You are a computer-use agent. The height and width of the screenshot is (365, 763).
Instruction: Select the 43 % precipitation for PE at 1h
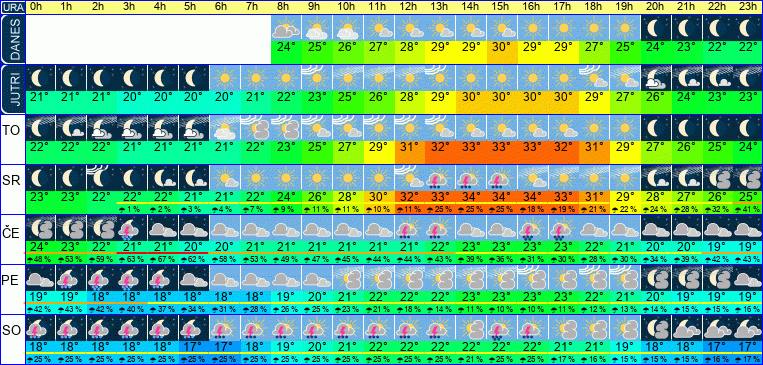tap(70, 309)
